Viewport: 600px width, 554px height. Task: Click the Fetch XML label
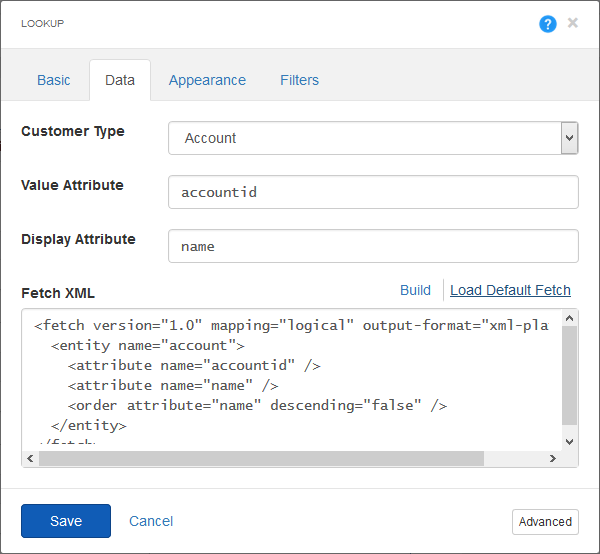coord(58,293)
